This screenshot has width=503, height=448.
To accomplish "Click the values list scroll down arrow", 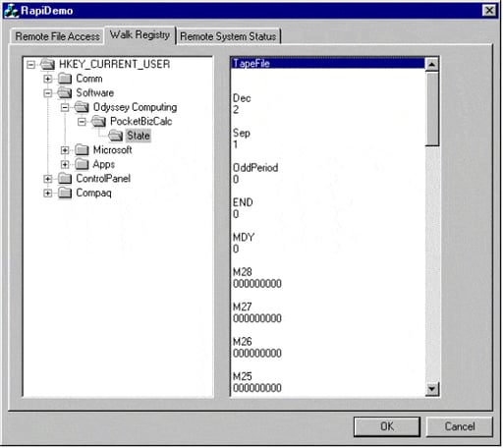I will (432, 389).
